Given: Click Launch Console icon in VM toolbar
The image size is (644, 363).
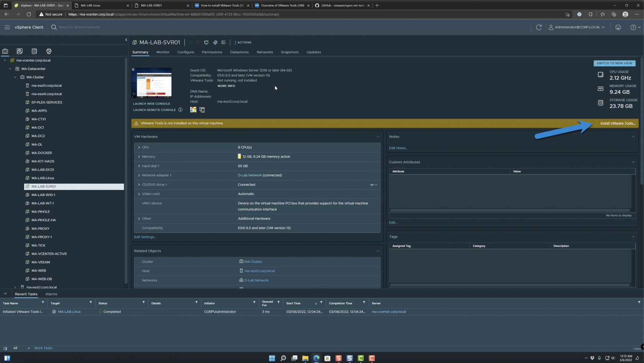Looking at the screenshot, I should pos(206,42).
